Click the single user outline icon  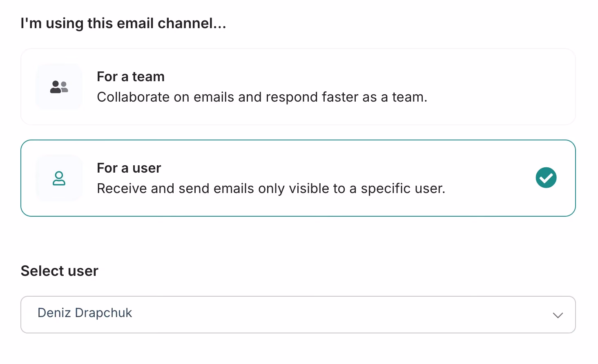59,178
